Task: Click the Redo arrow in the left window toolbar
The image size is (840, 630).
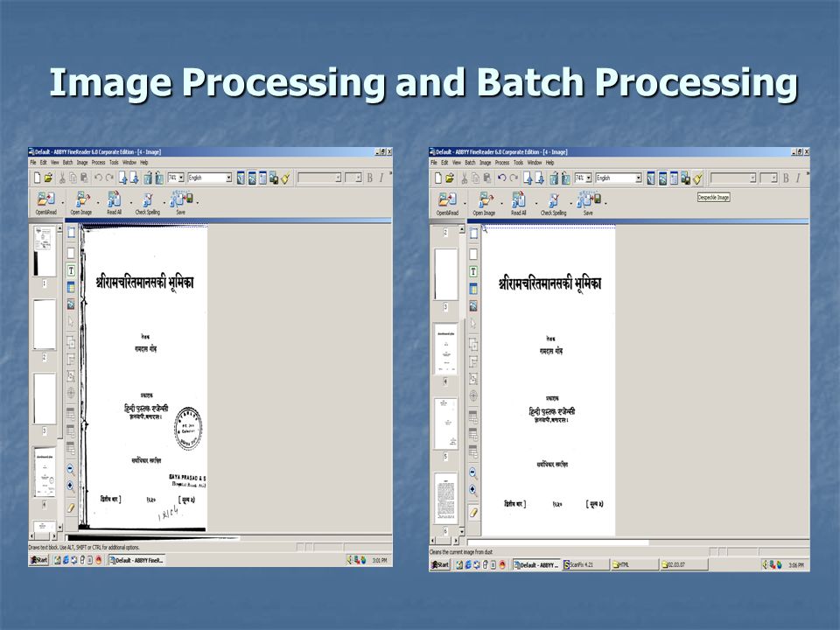Action: pyautogui.click(x=109, y=178)
